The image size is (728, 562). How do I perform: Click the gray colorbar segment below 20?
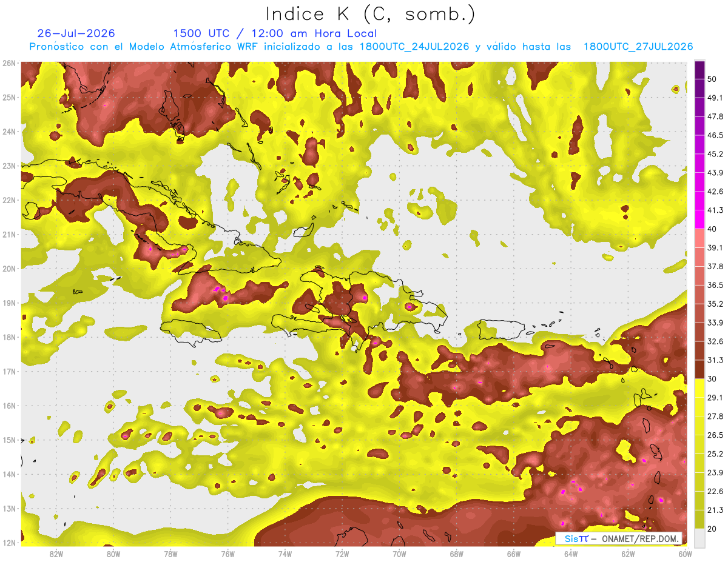click(699, 537)
